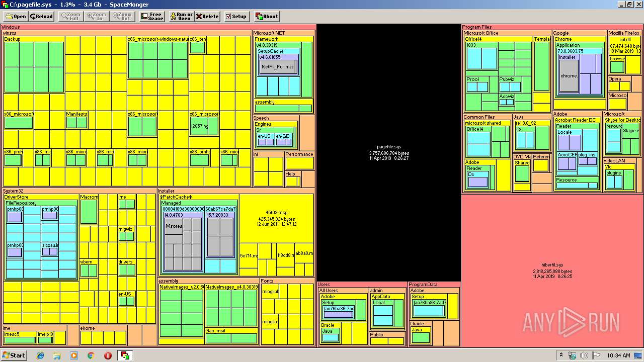Image resolution: width=644 pixels, height=362 pixels.
Task: Select the xul.dll file block
Action: coord(625,45)
